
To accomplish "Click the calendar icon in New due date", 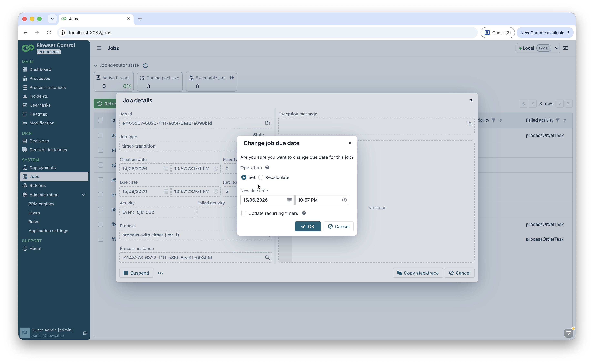I will 289,200.
